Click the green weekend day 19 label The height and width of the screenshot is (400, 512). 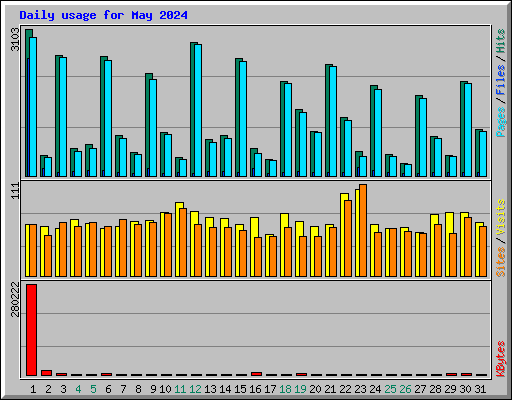click(x=300, y=389)
